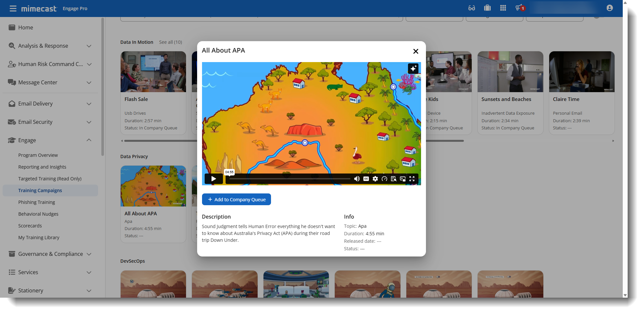Expand Analysis & Response chevron

click(89, 46)
